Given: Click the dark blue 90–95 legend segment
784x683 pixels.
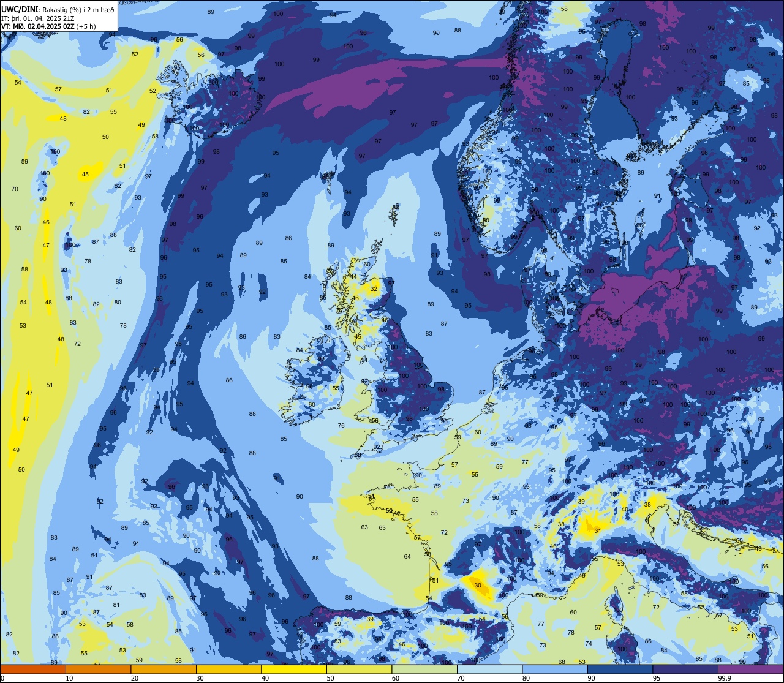Looking at the screenshot, I should point(620,669).
